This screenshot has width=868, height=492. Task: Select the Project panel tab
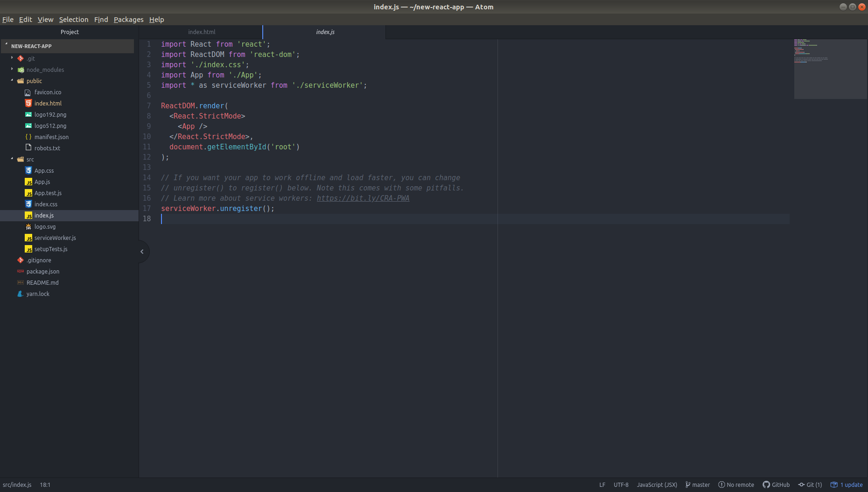click(x=70, y=32)
